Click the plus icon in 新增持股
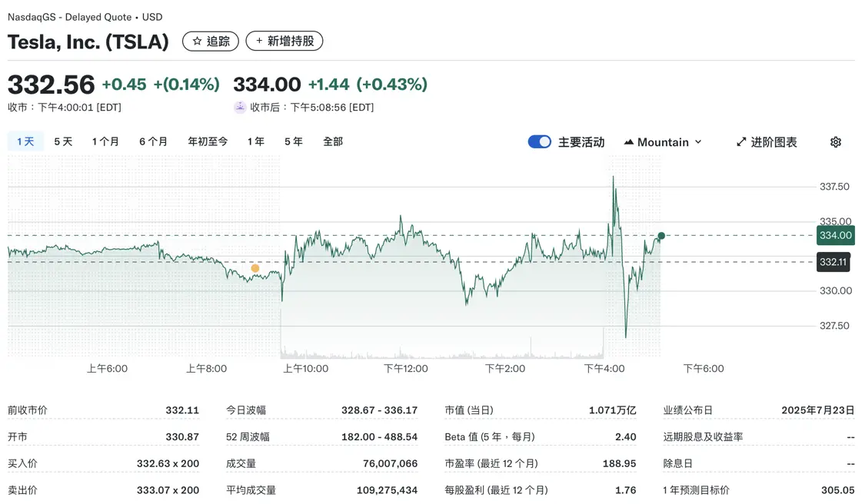865x504 pixels. click(260, 41)
